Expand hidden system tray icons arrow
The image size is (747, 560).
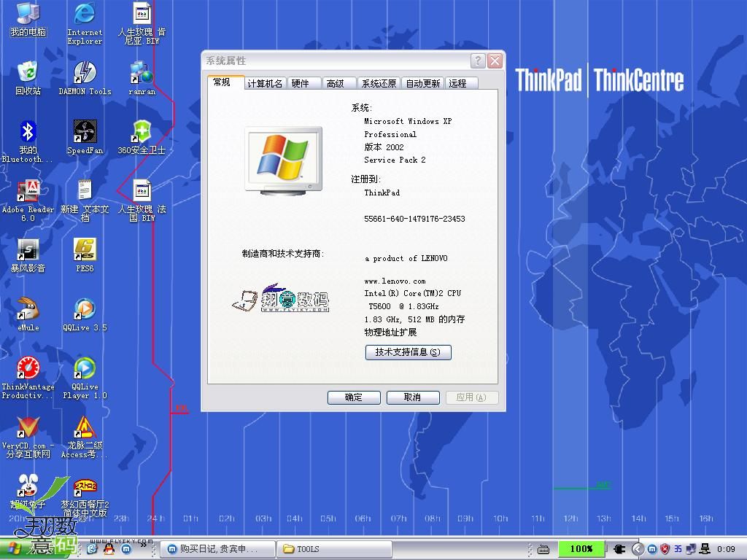pos(638,549)
